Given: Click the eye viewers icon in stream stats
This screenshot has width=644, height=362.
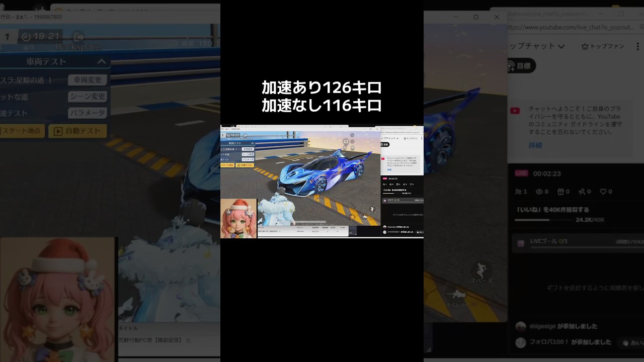Looking at the screenshot, I should (x=539, y=192).
